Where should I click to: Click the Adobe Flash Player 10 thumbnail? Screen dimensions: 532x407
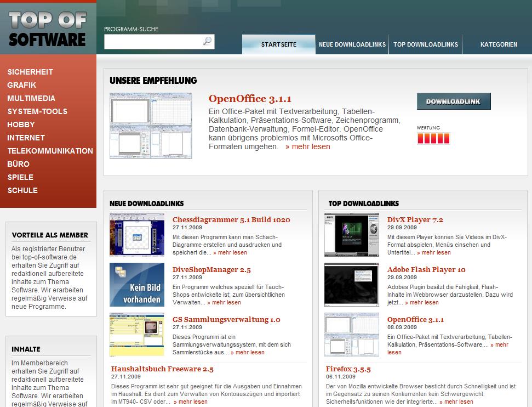point(351,285)
